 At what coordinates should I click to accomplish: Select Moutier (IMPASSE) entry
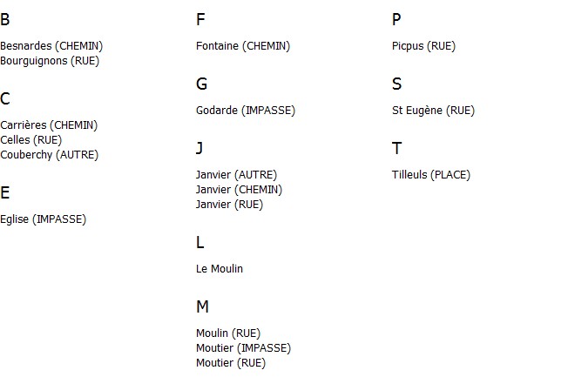click(x=243, y=348)
